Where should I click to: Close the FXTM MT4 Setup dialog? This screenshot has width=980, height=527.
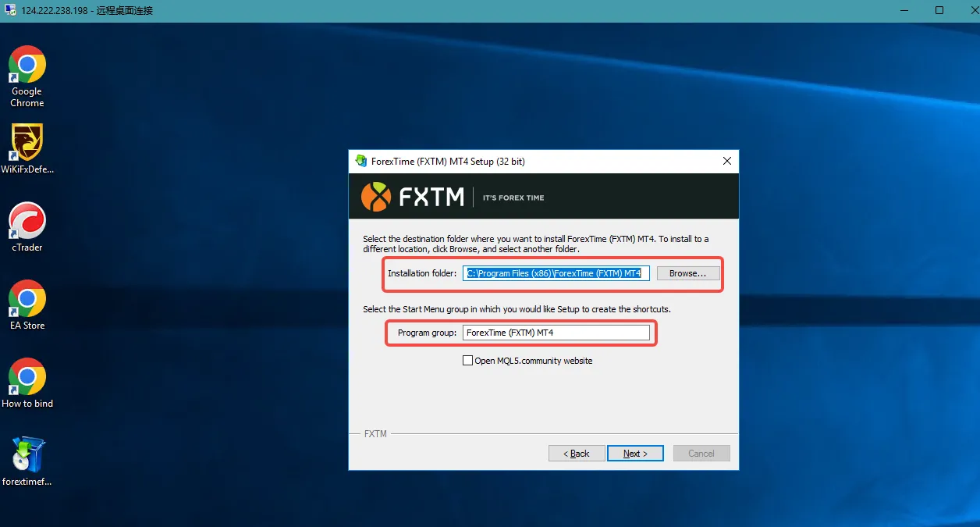[727, 161]
